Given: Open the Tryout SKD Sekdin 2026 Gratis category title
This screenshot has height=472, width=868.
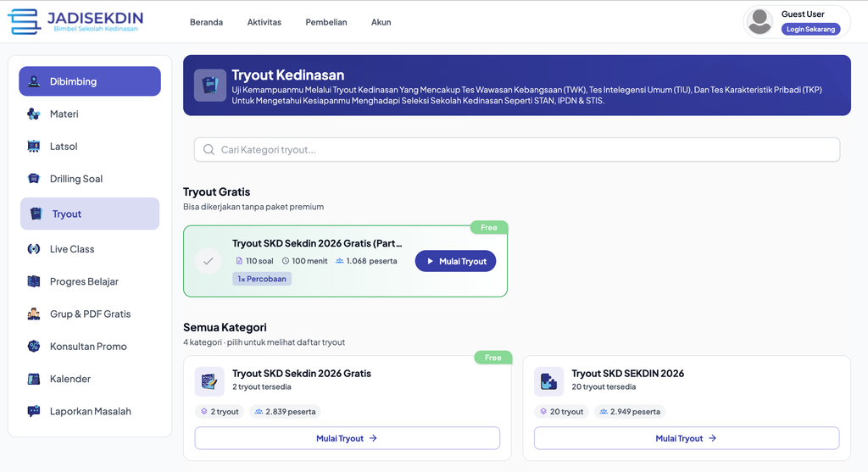Looking at the screenshot, I should point(302,374).
